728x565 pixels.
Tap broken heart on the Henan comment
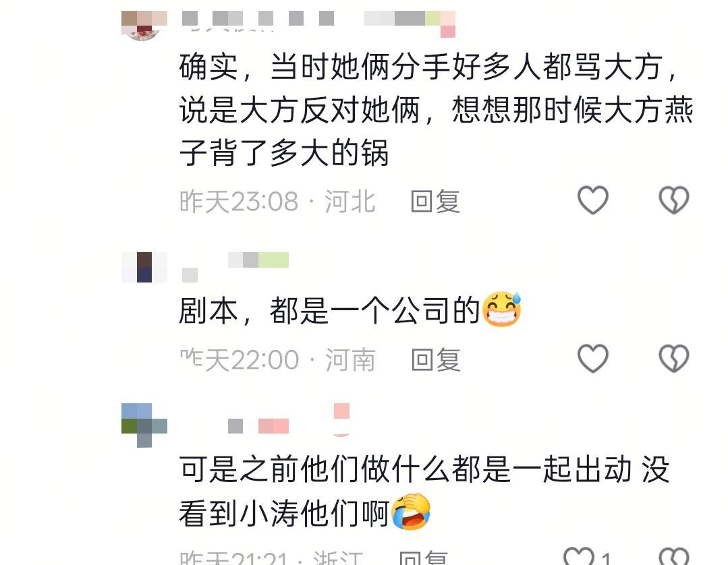tap(673, 359)
